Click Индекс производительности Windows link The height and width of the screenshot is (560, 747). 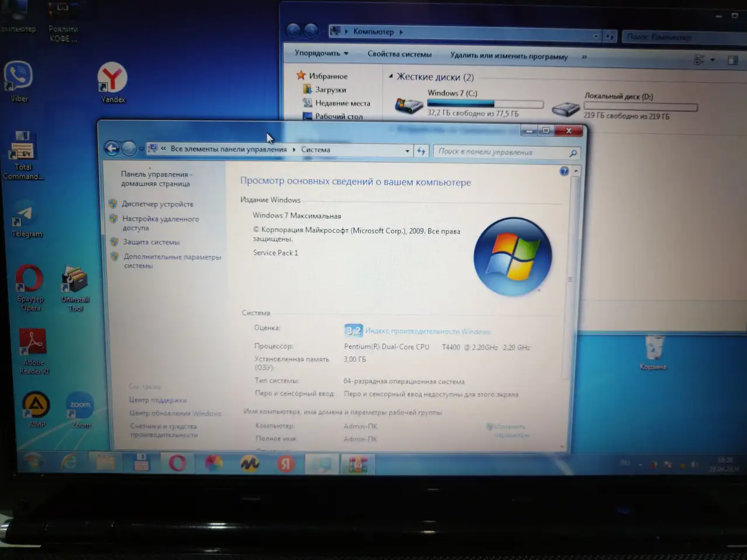[428, 331]
